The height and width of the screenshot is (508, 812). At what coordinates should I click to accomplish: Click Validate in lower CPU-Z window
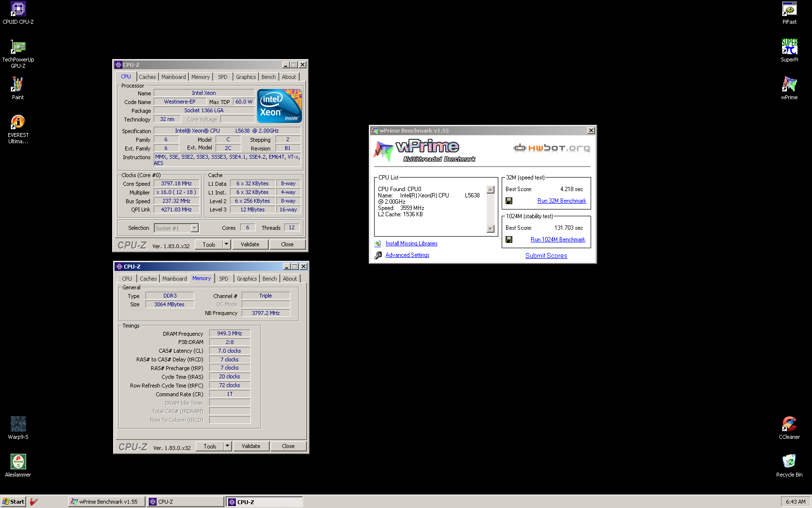[x=251, y=446]
